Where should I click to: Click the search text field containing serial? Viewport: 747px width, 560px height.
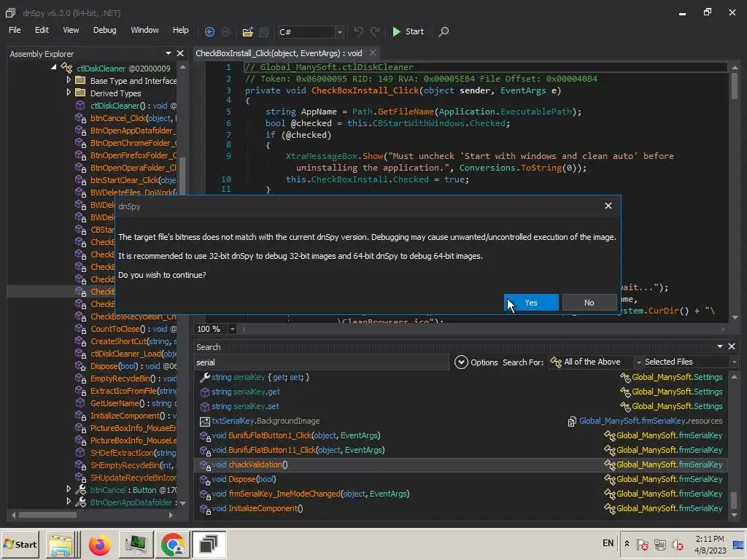click(x=321, y=362)
